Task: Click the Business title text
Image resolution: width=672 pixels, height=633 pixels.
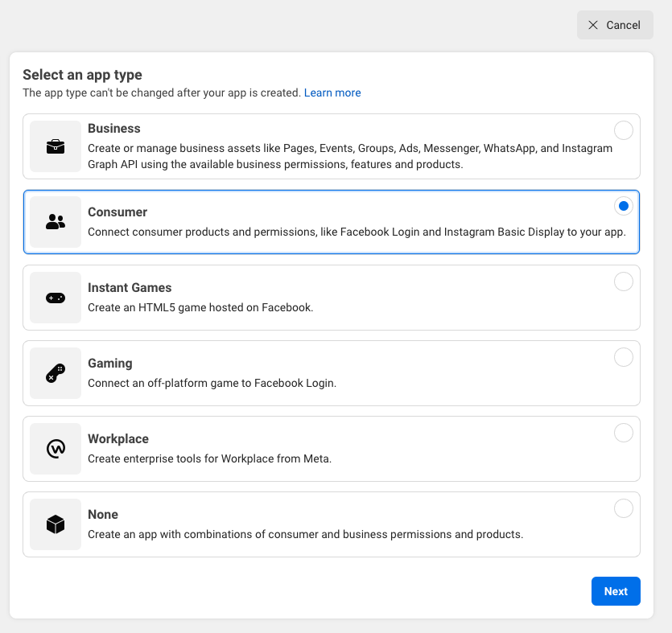Action: click(x=114, y=129)
